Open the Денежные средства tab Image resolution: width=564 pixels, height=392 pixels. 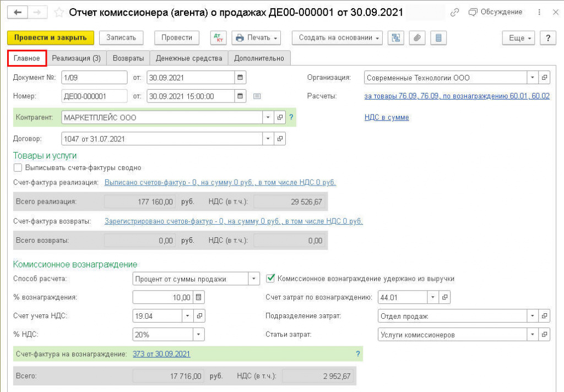189,58
